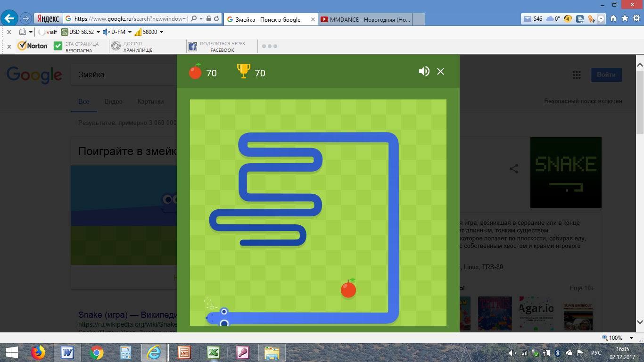The width and height of the screenshot is (644, 362).
Task: Click the Ещё 10+ link
Action: (x=582, y=288)
